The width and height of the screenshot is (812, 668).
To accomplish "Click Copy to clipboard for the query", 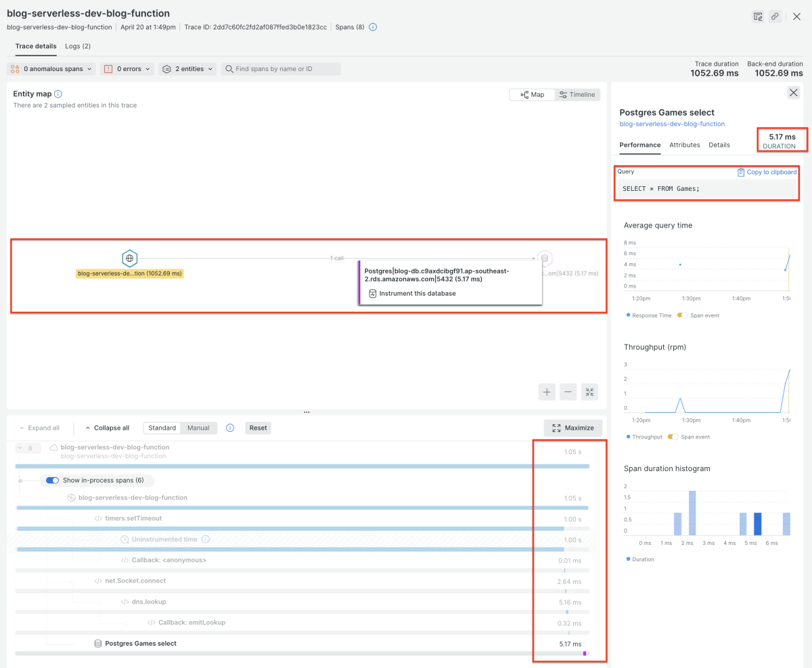I will (x=767, y=172).
